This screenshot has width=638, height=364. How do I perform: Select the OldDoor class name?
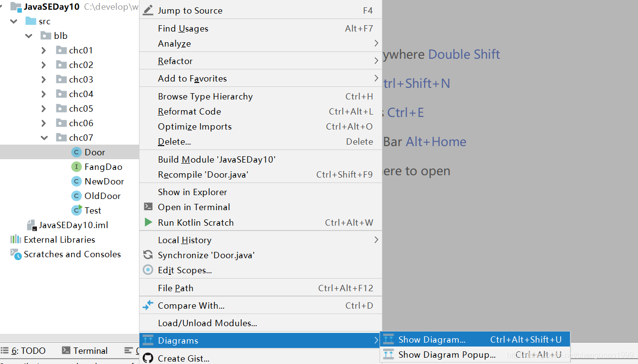click(103, 196)
